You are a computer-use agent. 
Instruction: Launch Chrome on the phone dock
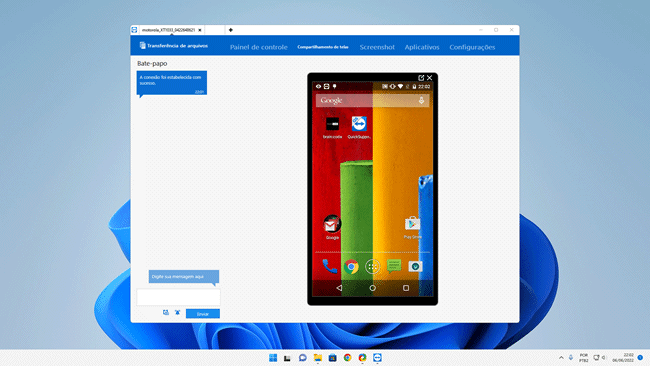coord(351,267)
